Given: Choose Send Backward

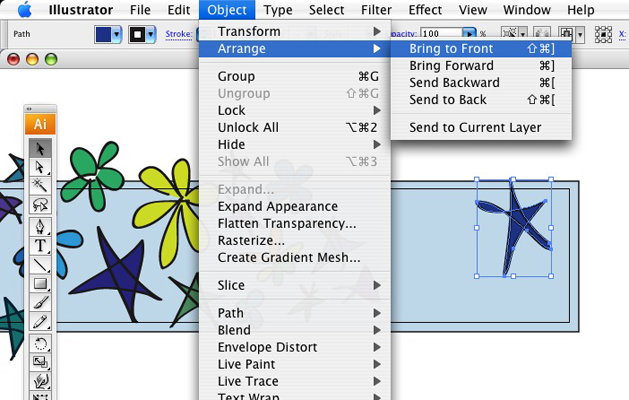Looking at the screenshot, I should coord(481,83).
